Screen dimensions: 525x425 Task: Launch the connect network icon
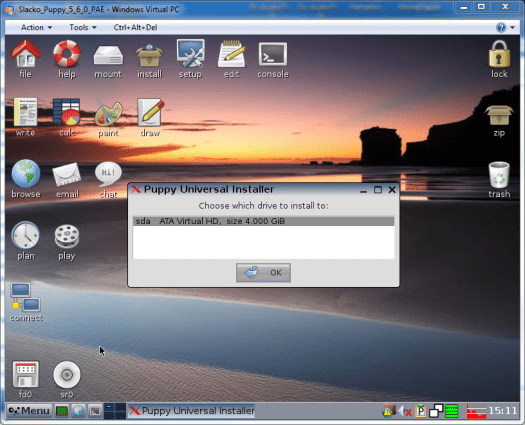coord(26,297)
